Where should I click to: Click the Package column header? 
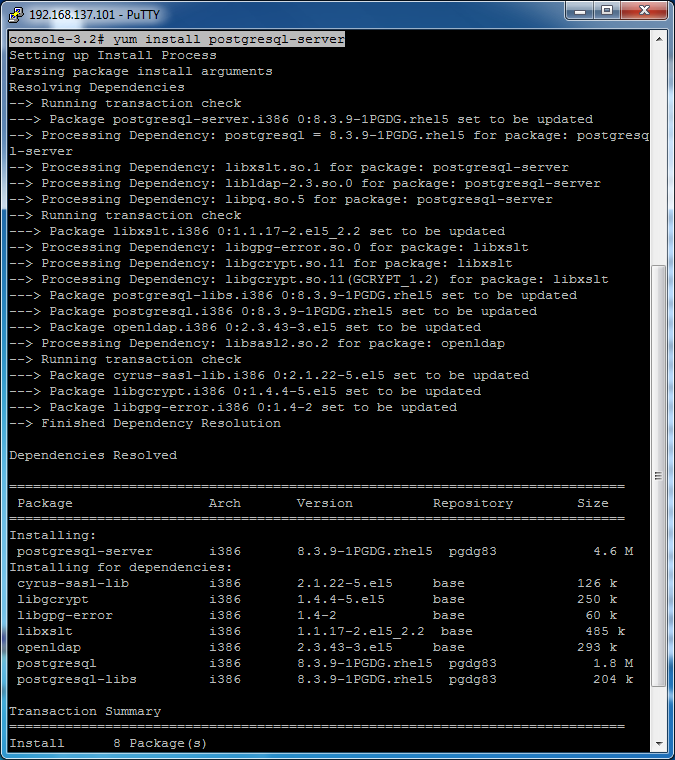(x=45, y=503)
